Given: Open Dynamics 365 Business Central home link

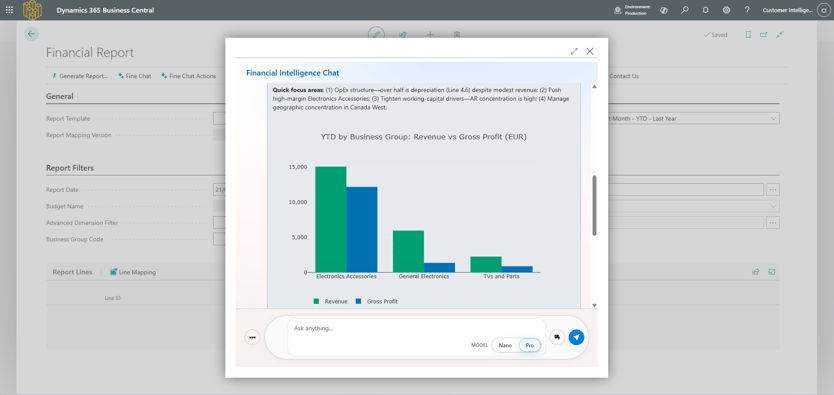Looking at the screenshot, I should (x=105, y=10).
